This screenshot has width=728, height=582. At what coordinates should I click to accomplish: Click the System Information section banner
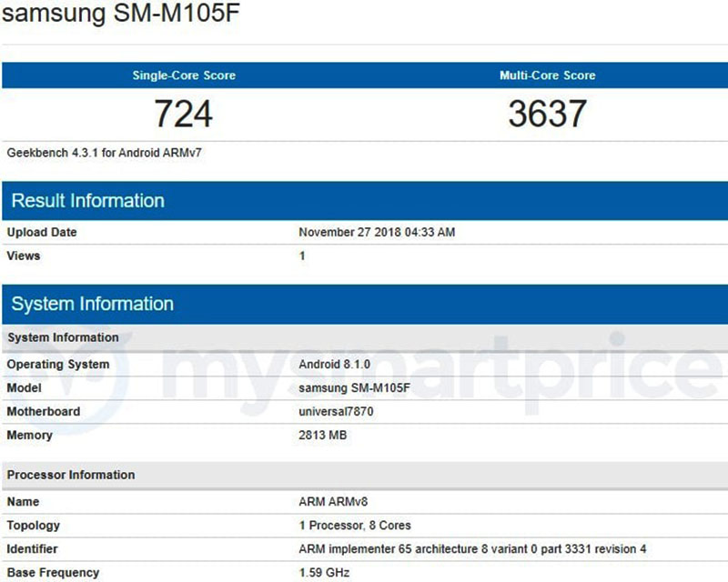90,305
